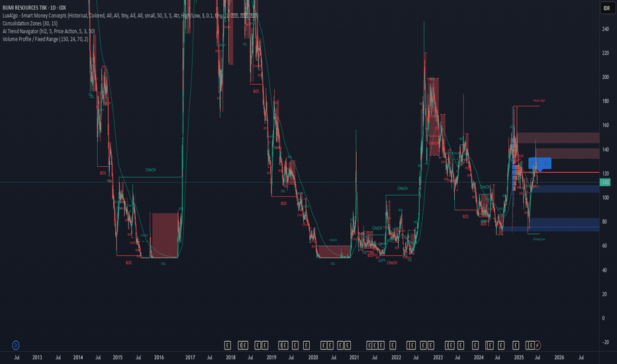Click the 2023 time axis label
The height and width of the screenshot is (364, 617).
[x=438, y=357]
